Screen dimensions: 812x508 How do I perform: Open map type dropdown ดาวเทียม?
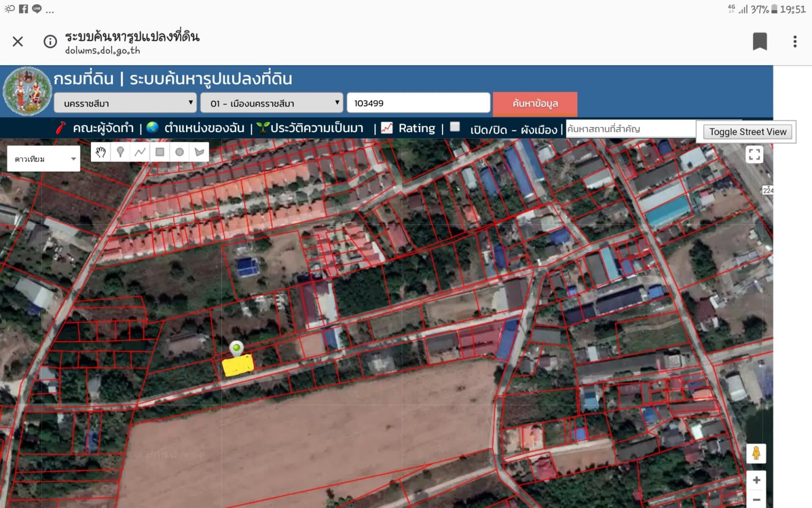coord(44,159)
